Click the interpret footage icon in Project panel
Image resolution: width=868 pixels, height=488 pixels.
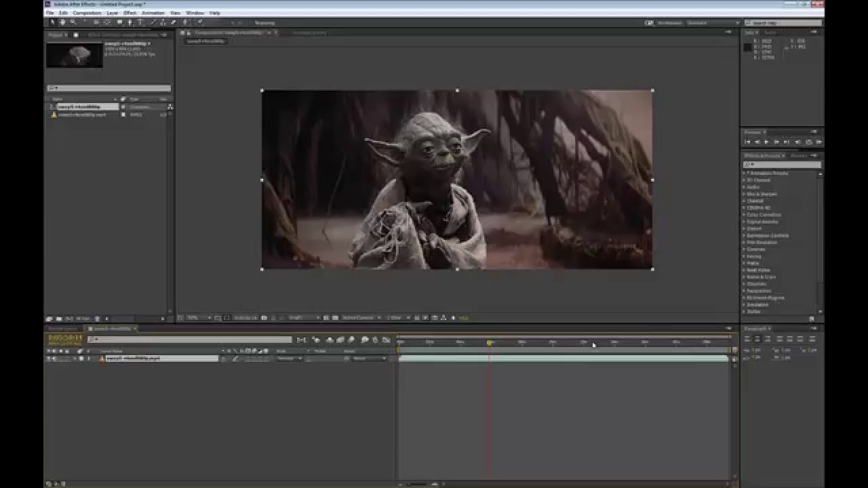click(x=50, y=319)
